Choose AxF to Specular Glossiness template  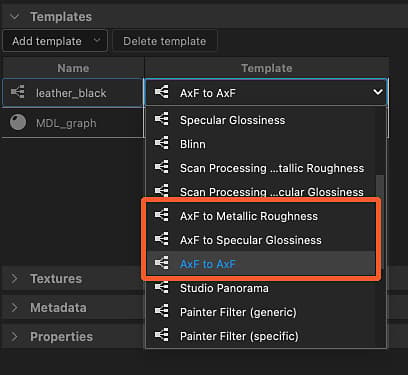coord(261,240)
